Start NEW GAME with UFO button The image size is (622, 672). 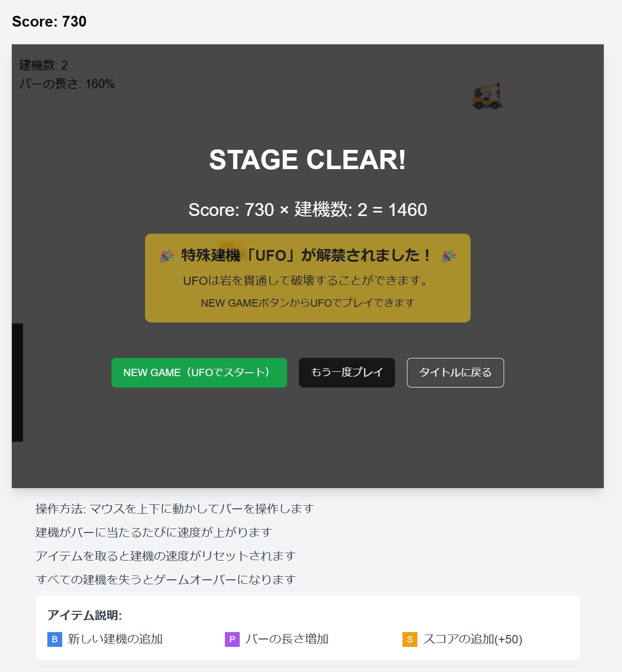(x=199, y=373)
